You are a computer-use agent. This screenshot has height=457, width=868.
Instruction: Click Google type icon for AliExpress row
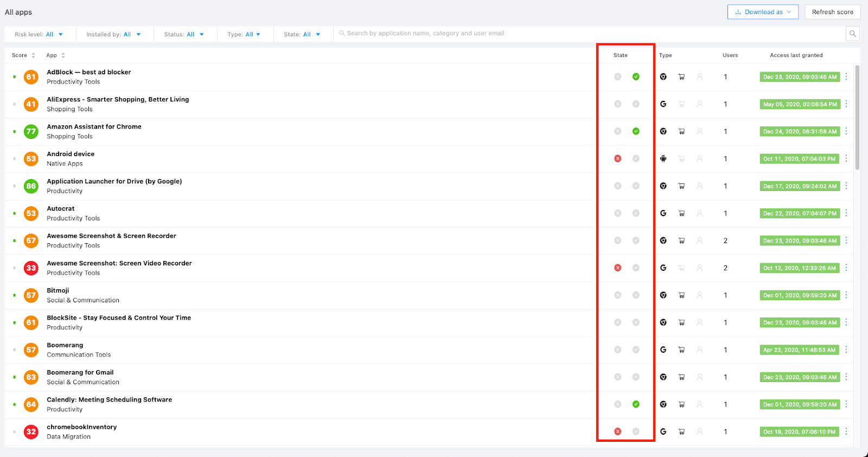click(663, 104)
